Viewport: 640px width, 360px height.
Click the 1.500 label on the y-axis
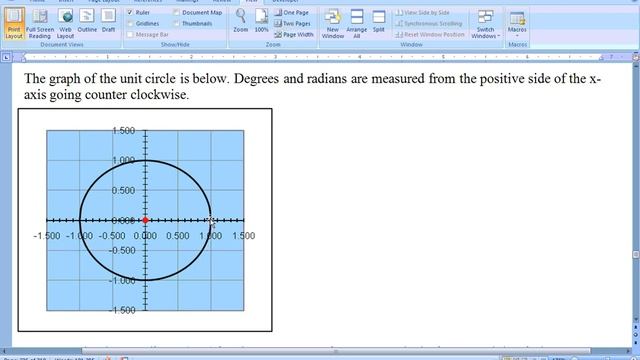coord(123,131)
